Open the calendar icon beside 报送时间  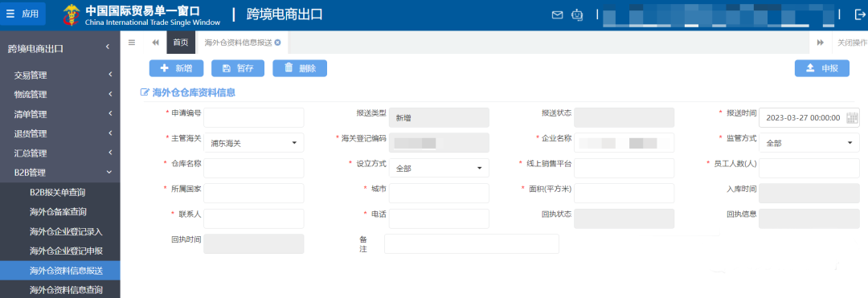tap(853, 118)
